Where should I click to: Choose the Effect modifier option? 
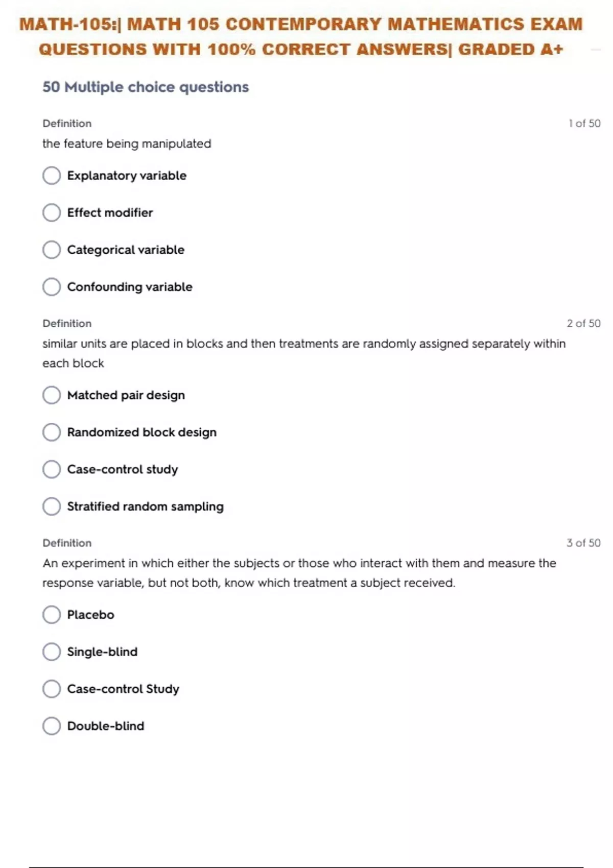(52, 212)
